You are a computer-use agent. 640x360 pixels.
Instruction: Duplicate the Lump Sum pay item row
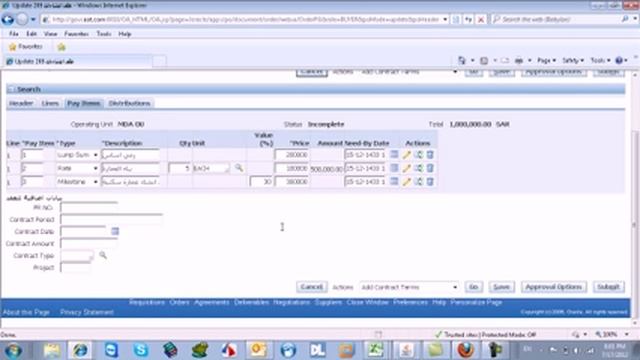(x=418, y=155)
